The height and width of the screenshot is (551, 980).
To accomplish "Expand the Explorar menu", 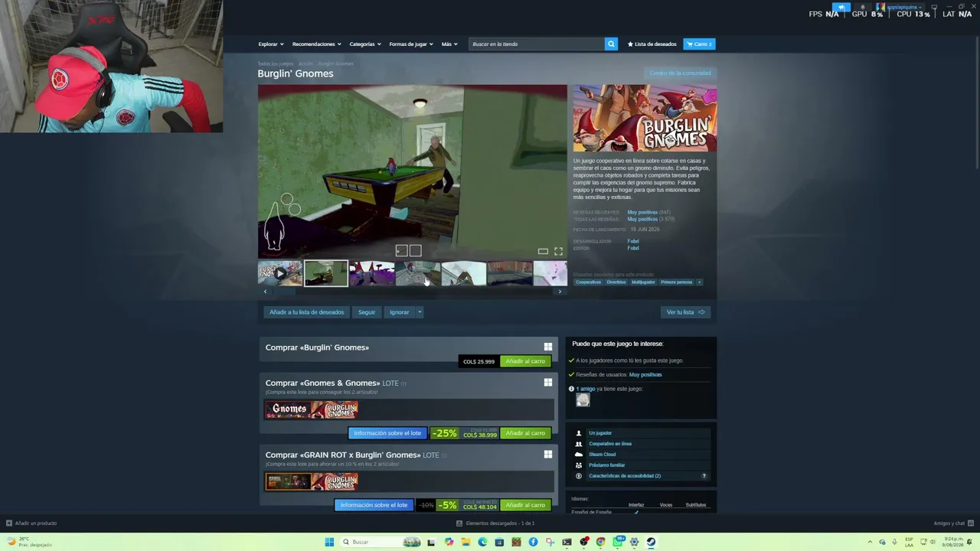I will click(x=270, y=44).
